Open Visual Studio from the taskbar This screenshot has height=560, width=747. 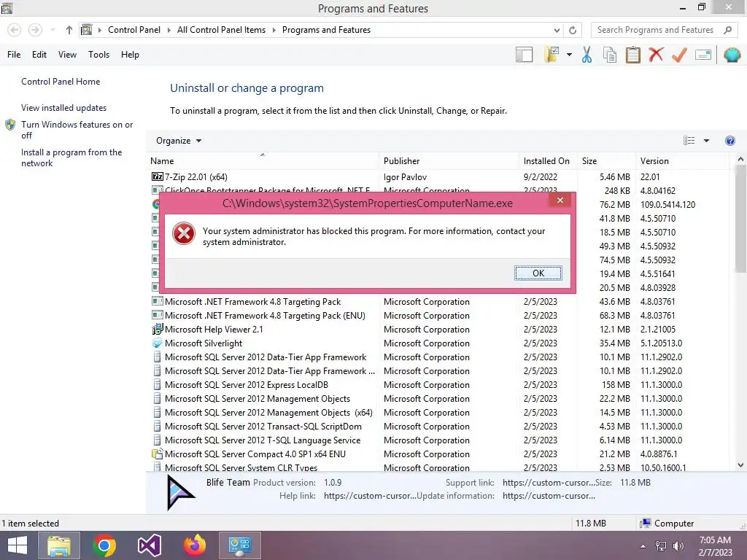click(x=150, y=545)
